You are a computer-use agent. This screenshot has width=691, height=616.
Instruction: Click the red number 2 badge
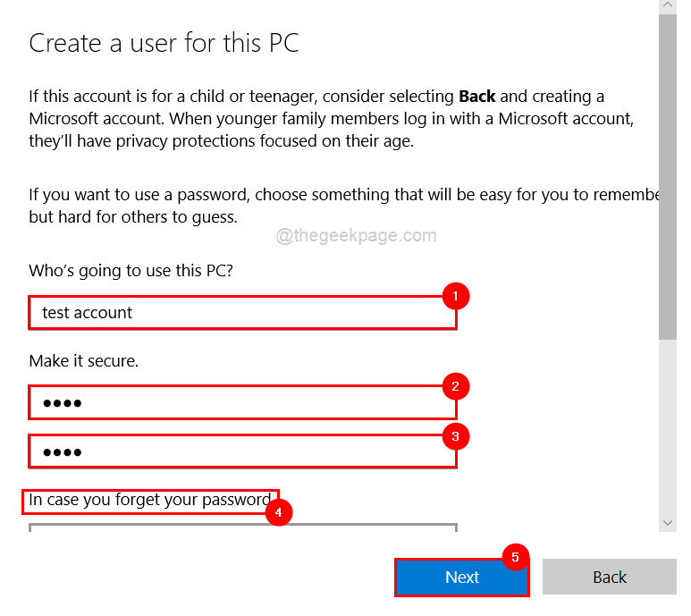click(455, 386)
